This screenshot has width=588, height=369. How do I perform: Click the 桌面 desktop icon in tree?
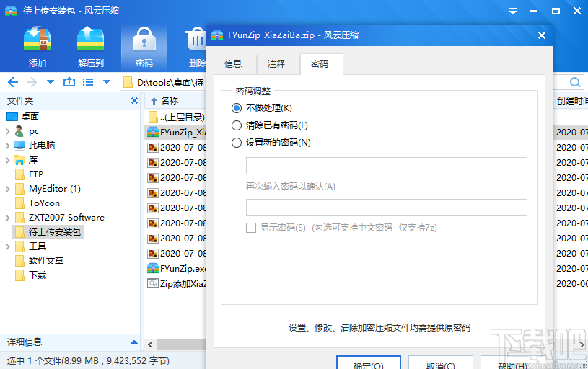12,117
